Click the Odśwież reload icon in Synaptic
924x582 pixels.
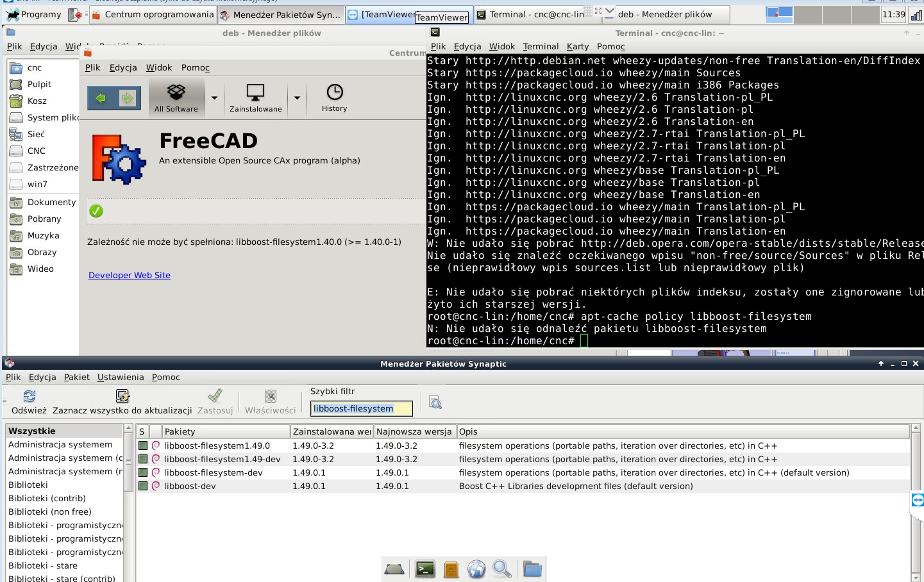(x=29, y=396)
